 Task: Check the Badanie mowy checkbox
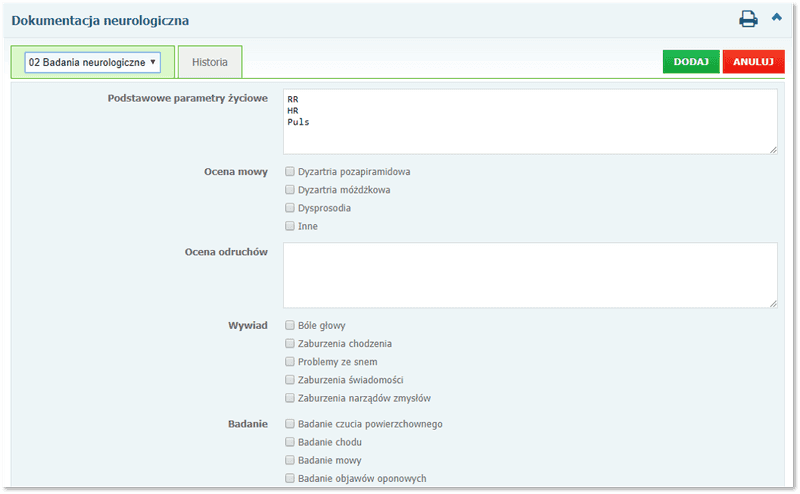[290, 460]
